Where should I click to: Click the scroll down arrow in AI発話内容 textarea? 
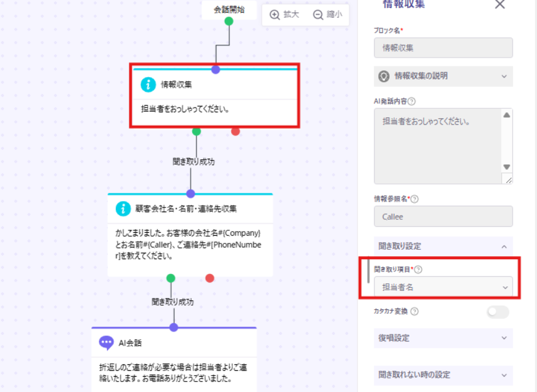pyautogui.click(x=506, y=167)
